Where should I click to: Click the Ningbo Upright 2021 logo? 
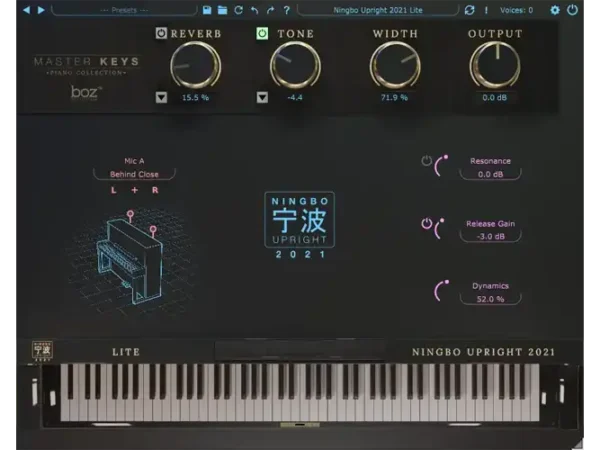pyautogui.click(x=300, y=225)
